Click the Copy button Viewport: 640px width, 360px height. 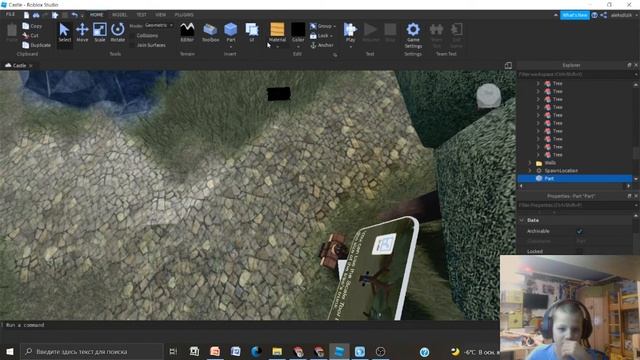[32, 26]
